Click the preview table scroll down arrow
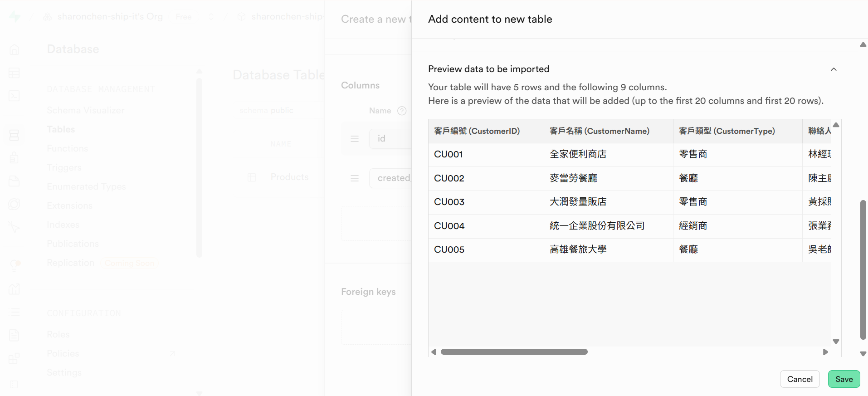This screenshot has height=396, width=868. point(836,342)
